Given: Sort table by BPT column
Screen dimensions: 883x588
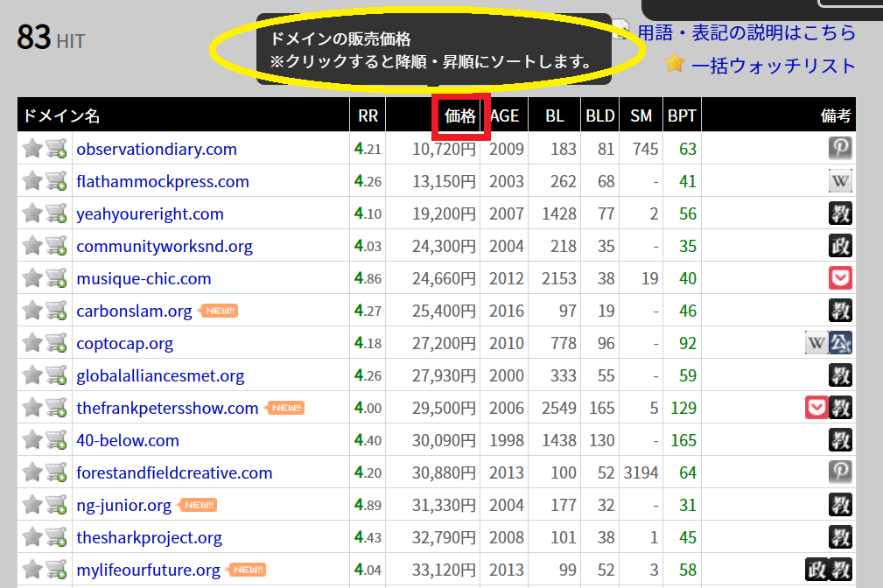Looking at the screenshot, I should [682, 116].
